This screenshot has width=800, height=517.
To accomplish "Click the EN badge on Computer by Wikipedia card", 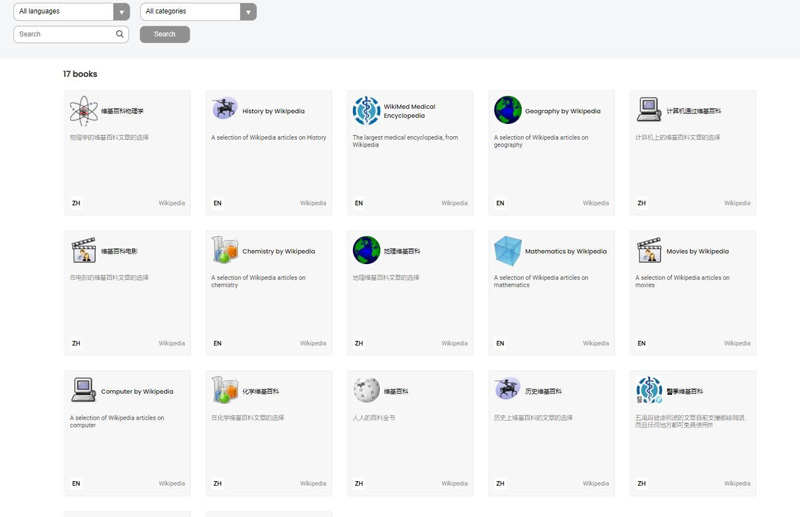I will [76, 483].
